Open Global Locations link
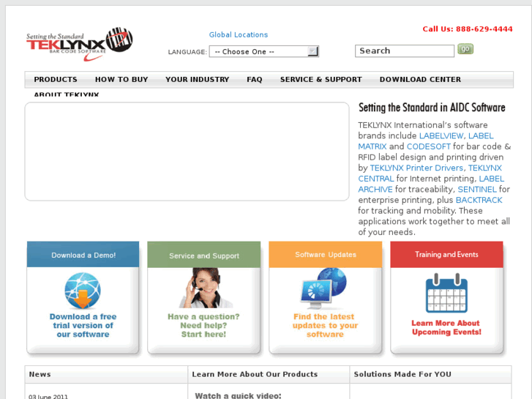Screen dimensions: 532x399 pyautogui.click(x=238, y=34)
